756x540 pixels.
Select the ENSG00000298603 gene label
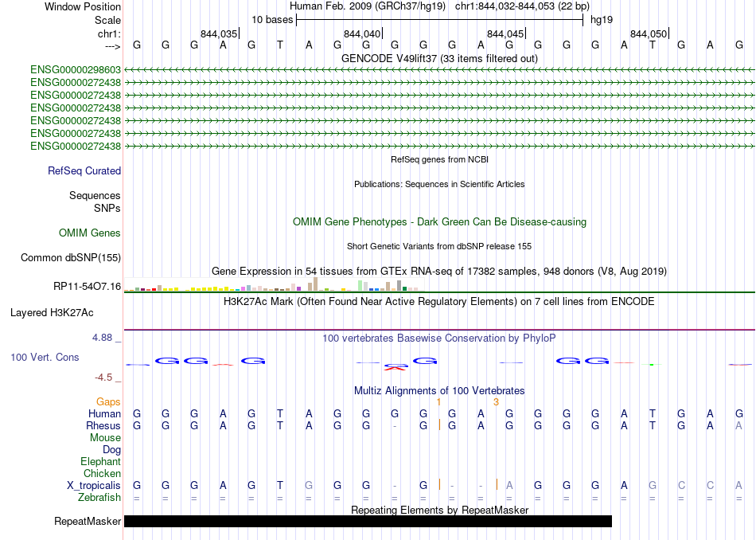76,70
